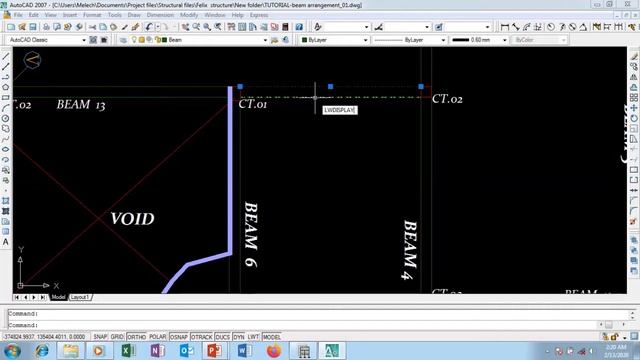Click the Plot (print) icon
The image size is (640, 360).
[46, 27]
